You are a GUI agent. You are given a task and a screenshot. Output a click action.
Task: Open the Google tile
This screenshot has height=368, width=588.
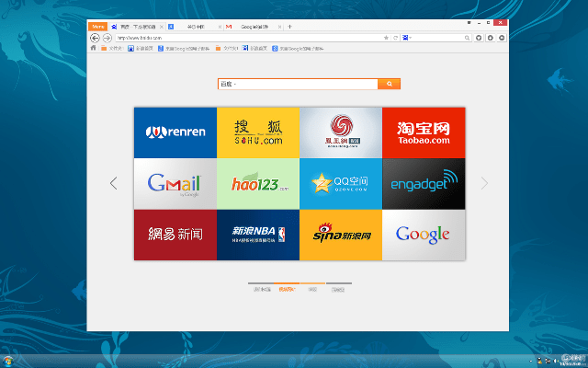coord(424,236)
